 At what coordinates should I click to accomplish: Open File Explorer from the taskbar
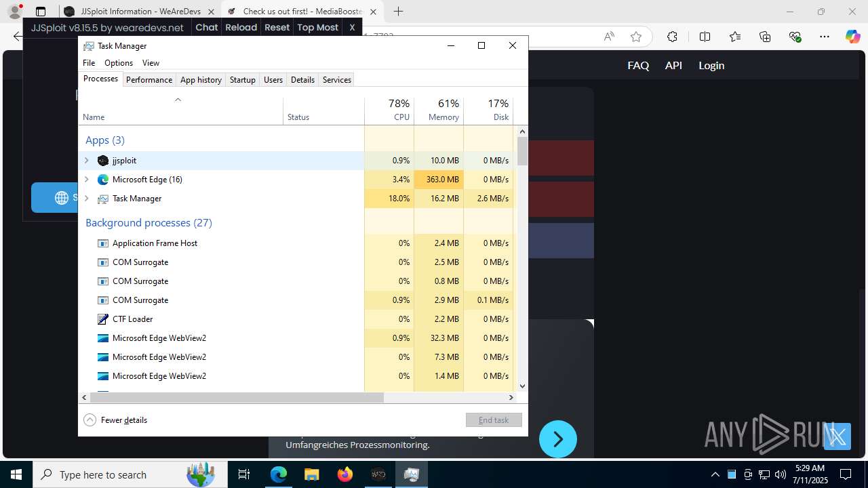tap(311, 474)
